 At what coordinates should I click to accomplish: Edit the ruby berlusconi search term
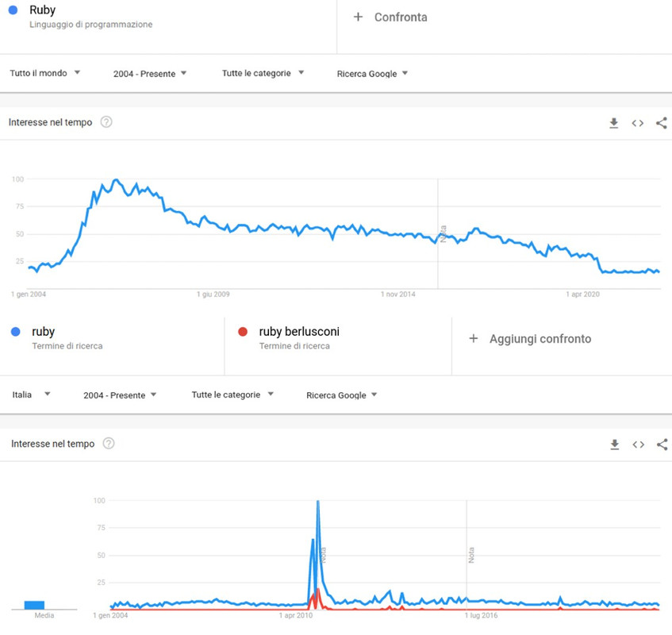[x=299, y=332]
